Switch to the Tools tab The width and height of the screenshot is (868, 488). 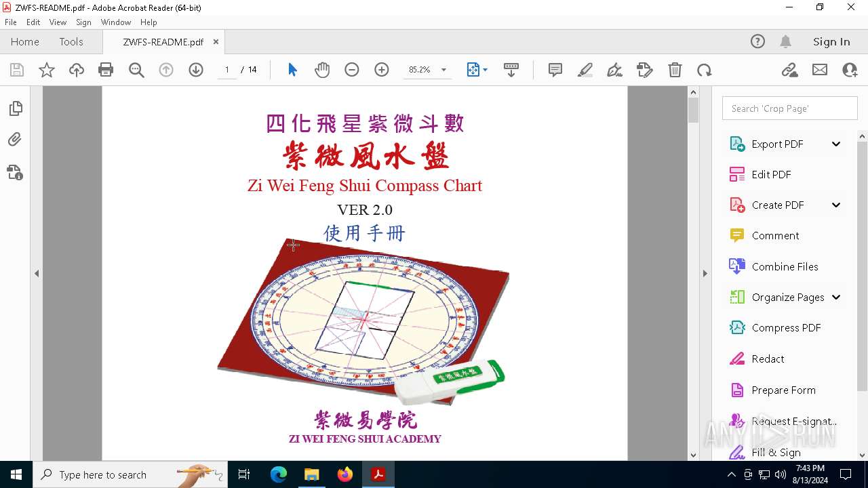coord(71,41)
